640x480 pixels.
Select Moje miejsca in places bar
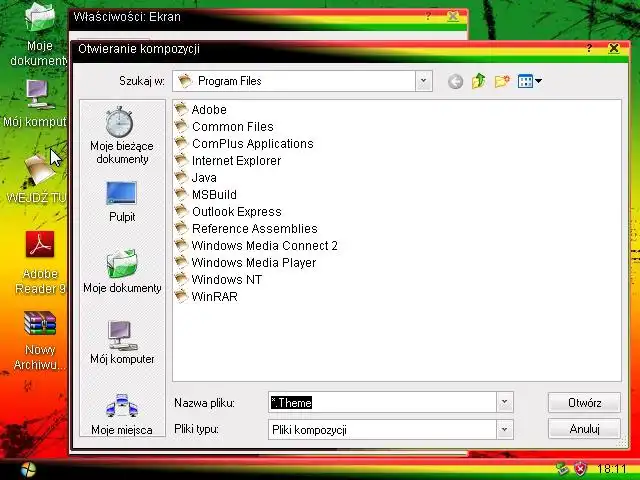click(x=122, y=414)
